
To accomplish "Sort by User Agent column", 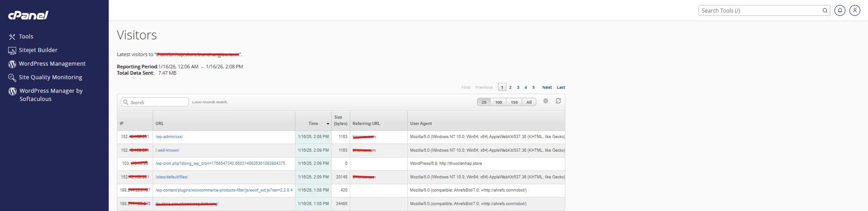I will [486, 121].
